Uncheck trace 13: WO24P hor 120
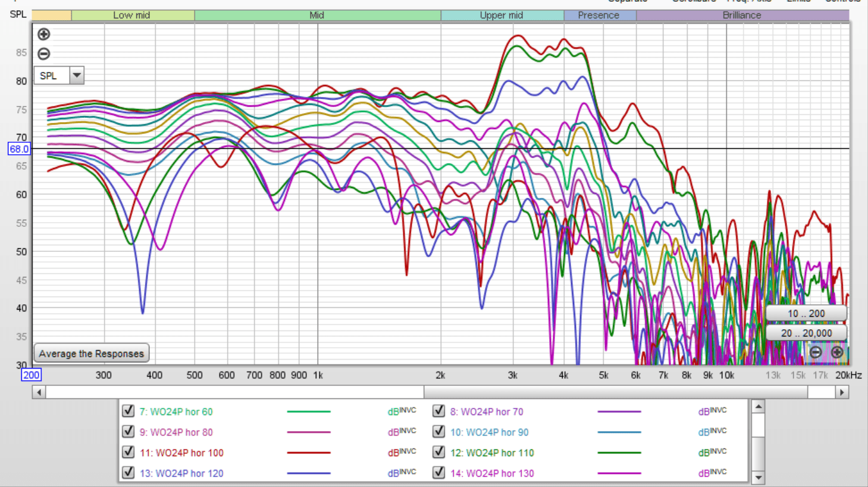Image resolution: width=868 pixels, height=487 pixels. [128, 472]
